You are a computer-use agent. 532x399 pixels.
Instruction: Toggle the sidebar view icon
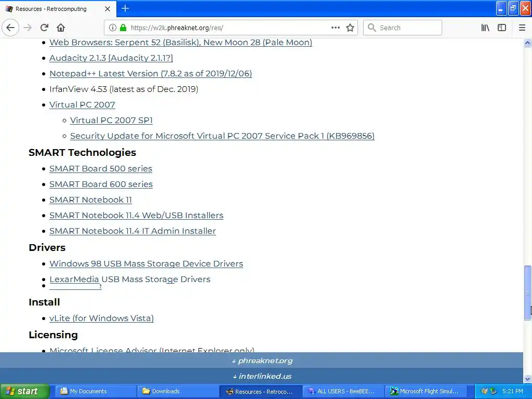502,28
